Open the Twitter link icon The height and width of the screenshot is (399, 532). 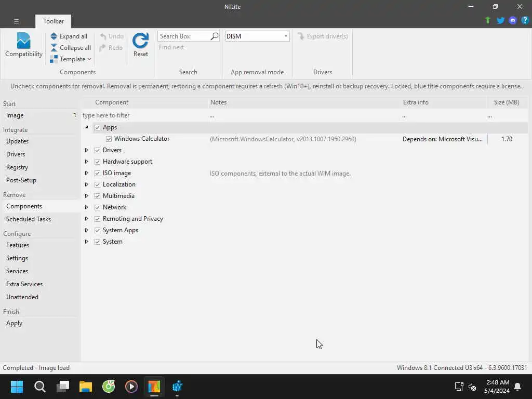(500, 20)
